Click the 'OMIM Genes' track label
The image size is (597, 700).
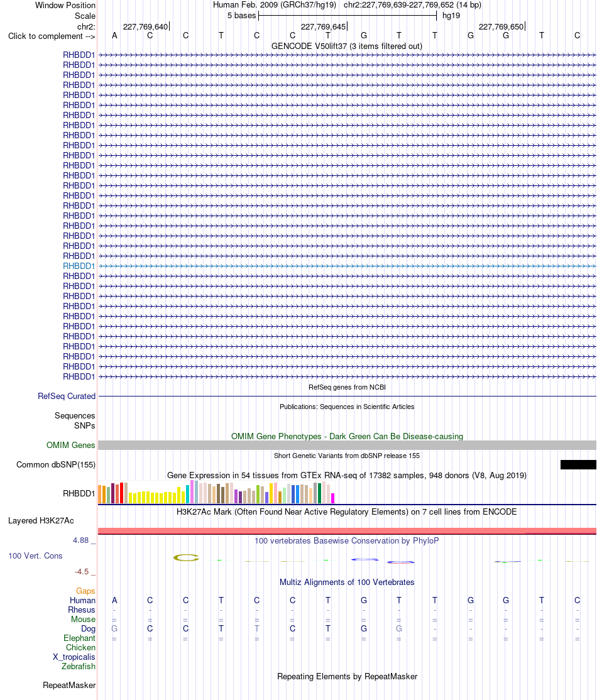click(x=70, y=445)
